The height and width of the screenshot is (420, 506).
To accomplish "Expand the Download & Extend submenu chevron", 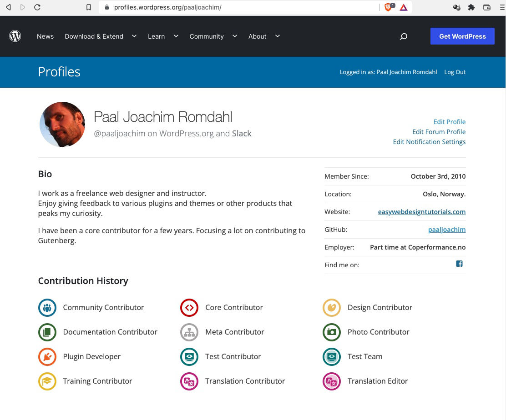I will click(134, 36).
